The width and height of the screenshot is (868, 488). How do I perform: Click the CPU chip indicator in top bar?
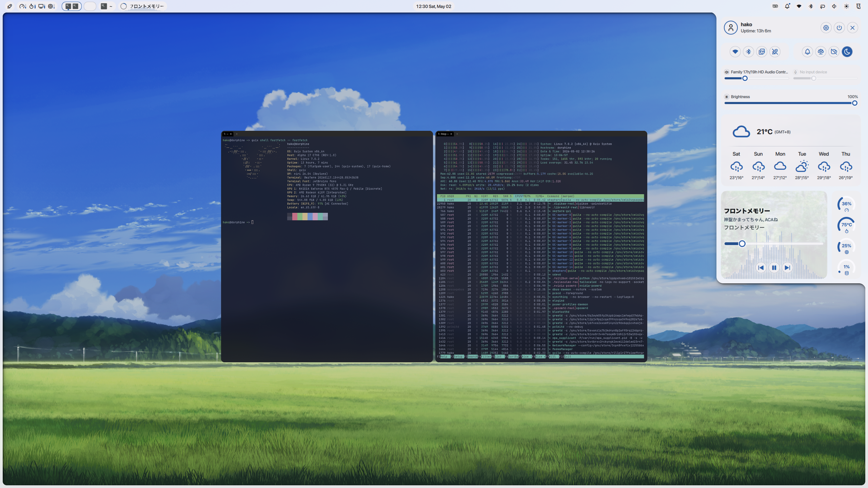(x=51, y=6)
